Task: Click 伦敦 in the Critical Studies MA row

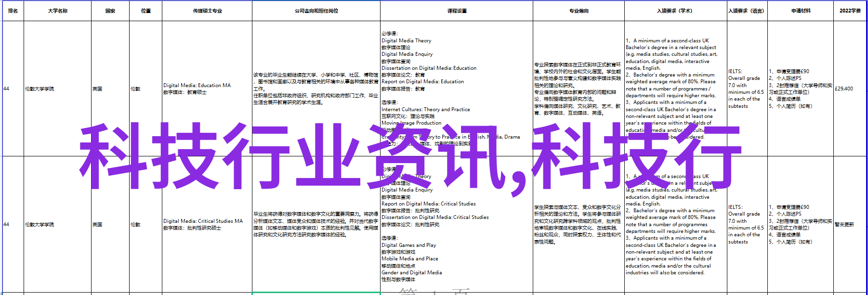Action: coord(146,224)
